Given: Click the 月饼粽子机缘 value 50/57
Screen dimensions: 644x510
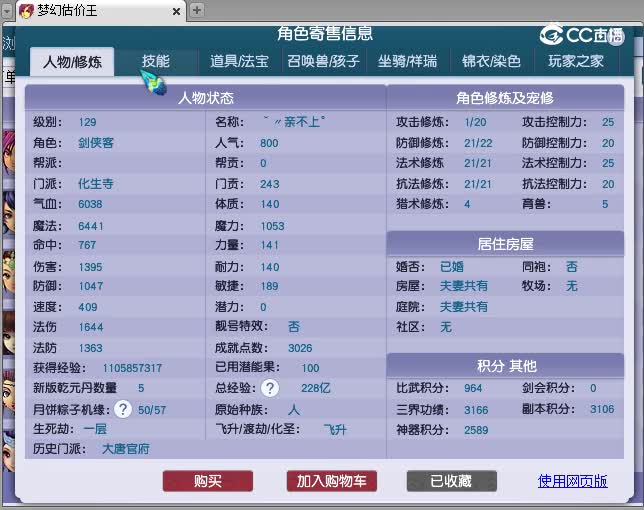Looking at the screenshot, I should point(152,410).
